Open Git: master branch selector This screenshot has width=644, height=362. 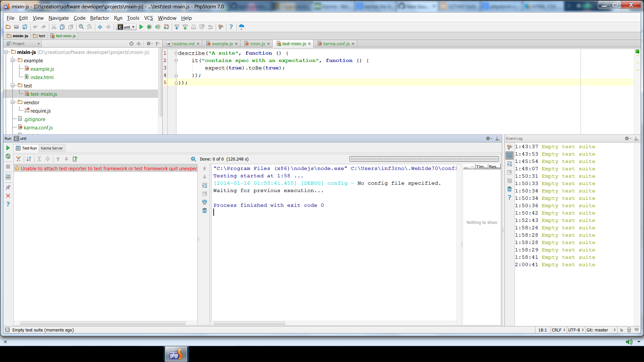pyautogui.click(x=601, y=330)
